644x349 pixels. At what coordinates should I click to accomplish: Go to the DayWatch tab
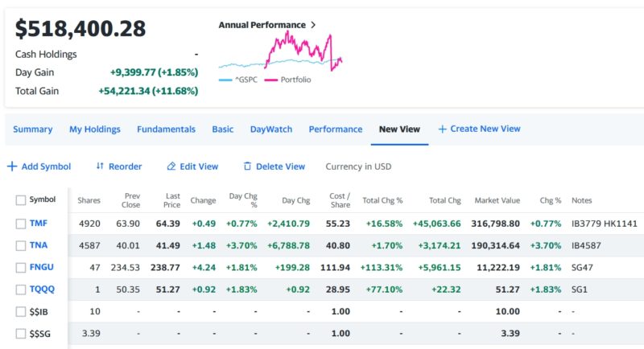(x=271, y=129)
